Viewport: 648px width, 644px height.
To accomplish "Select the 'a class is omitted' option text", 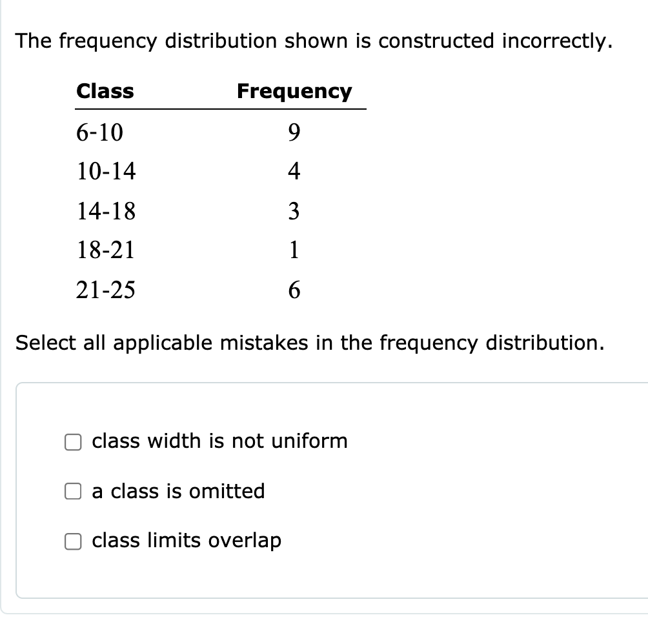I will (178, 491).
